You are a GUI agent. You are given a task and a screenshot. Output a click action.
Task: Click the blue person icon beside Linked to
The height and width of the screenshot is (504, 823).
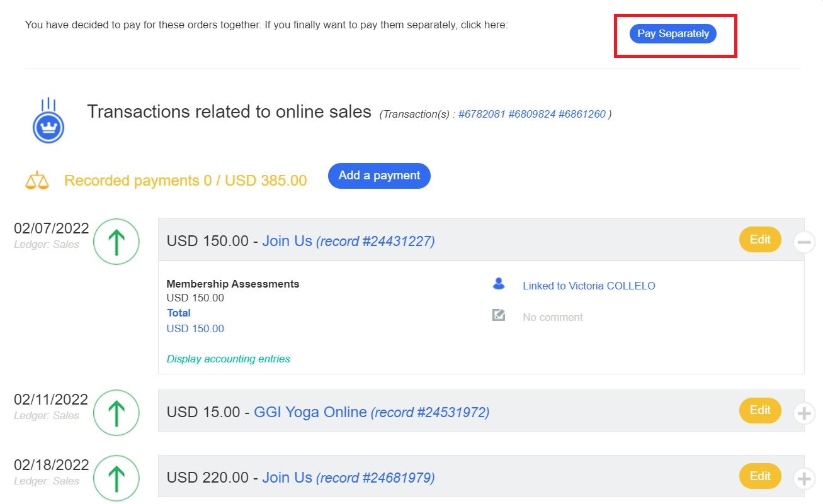[x=499, y=284]
